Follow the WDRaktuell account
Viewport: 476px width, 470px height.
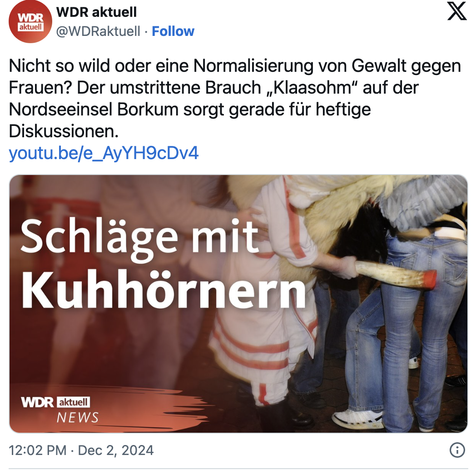(x=173, y=31)
